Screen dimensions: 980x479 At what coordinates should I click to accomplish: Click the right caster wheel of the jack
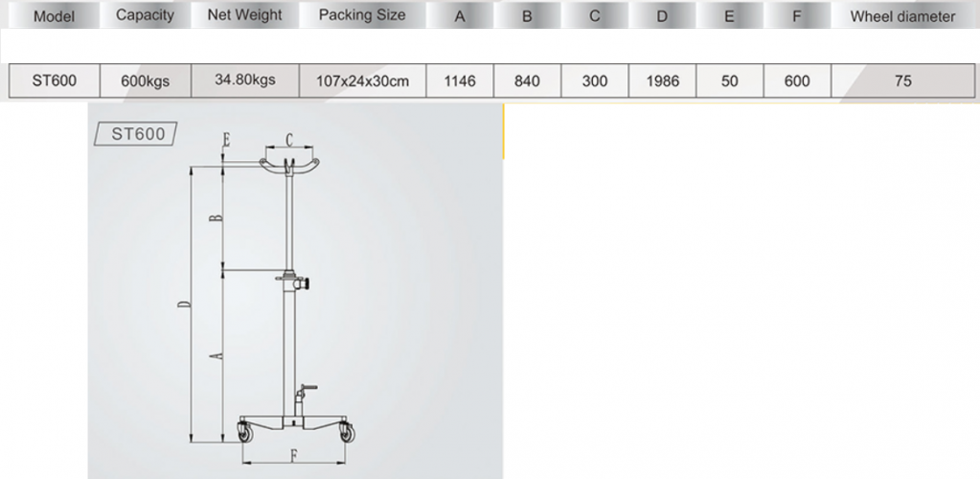point(346,432)
